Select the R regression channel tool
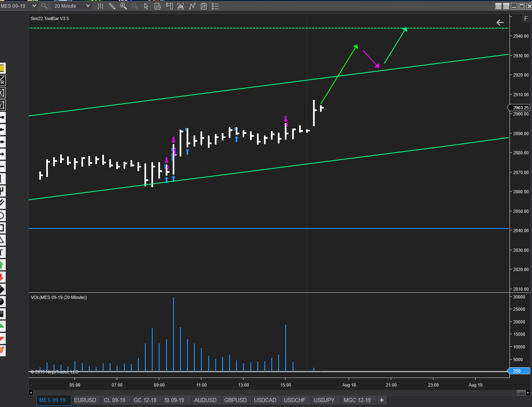The height and width of the screenshot is (407, 532). click(x=2, y=80)
